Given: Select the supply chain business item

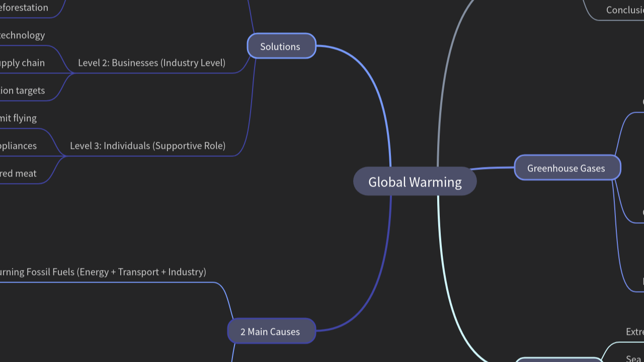Looking at the screenshot, I should coord(23,62).
